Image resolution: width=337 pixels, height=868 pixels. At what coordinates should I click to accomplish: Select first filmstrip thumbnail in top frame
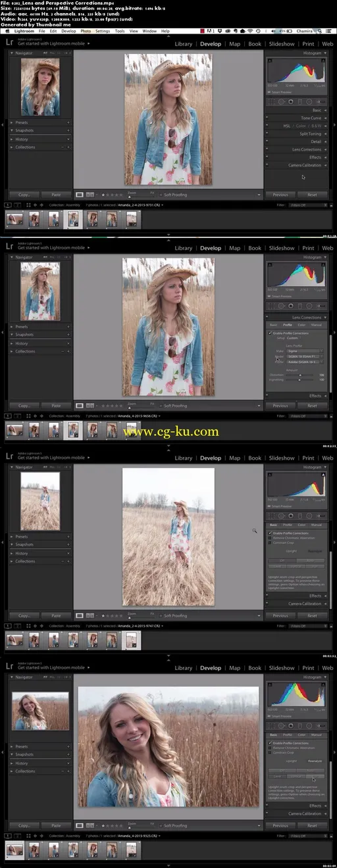tap(14, 219)
